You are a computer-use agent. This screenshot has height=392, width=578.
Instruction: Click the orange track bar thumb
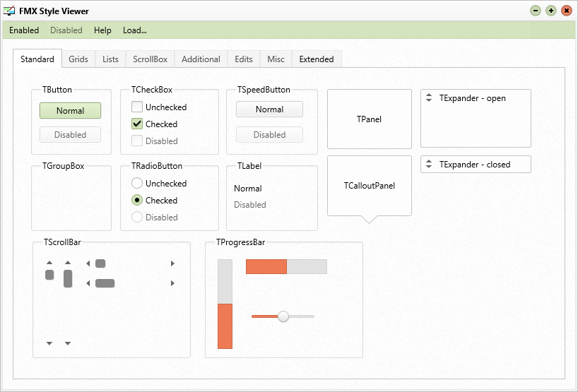[x=283, y=316]
